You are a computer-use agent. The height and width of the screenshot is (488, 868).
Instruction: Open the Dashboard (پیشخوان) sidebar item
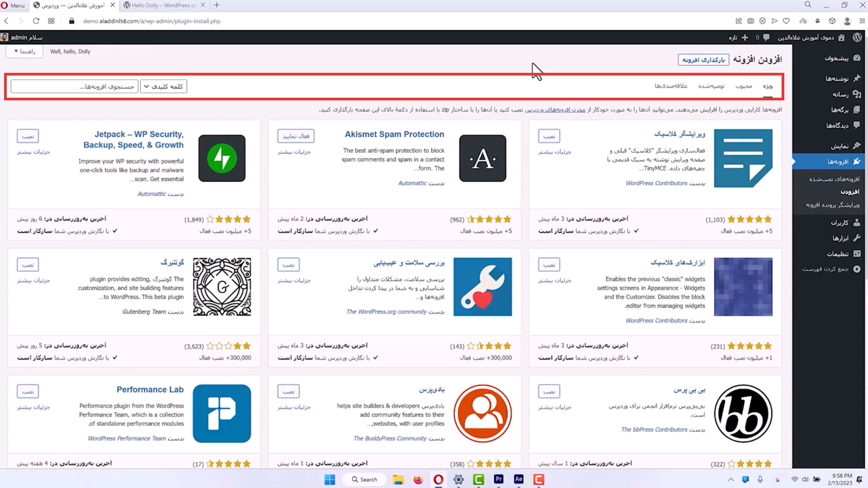click(842, 58)
